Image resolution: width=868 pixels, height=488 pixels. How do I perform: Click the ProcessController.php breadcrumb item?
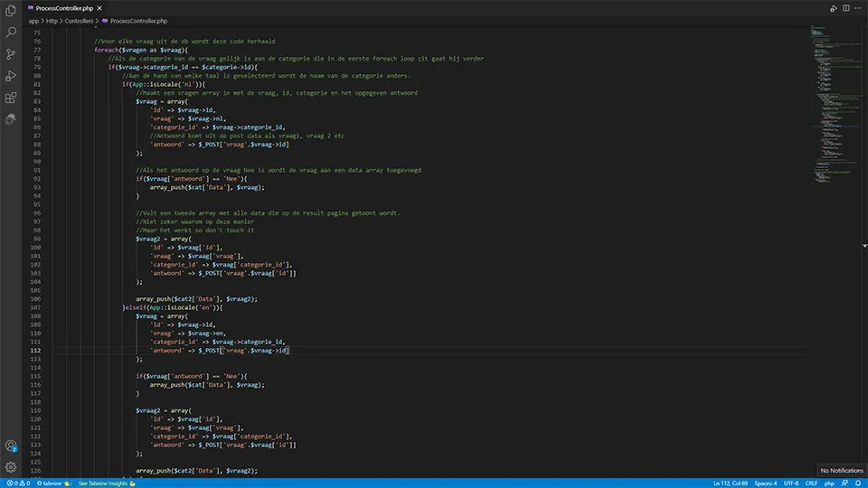[135, 21]
